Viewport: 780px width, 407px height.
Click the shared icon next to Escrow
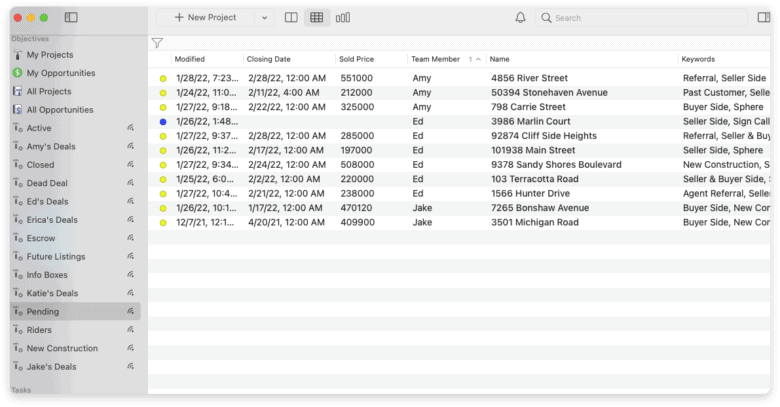point(130,238)
